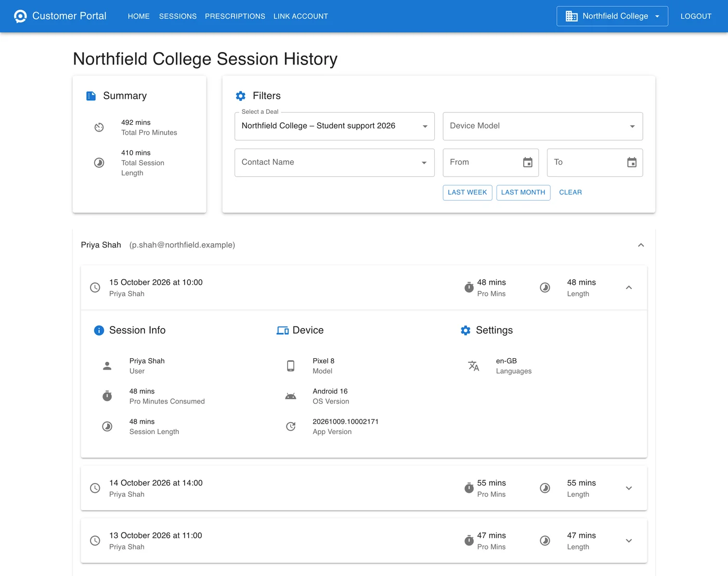Apply the LAST WEEK filter

coord(467,192)
